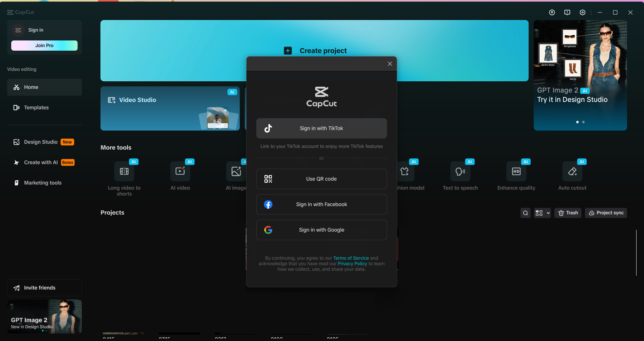Viewport: 644px width, 341px height.
Task: Open the feedback icon in the title bar
Action: pyautogui.click(x=567, y=13)
